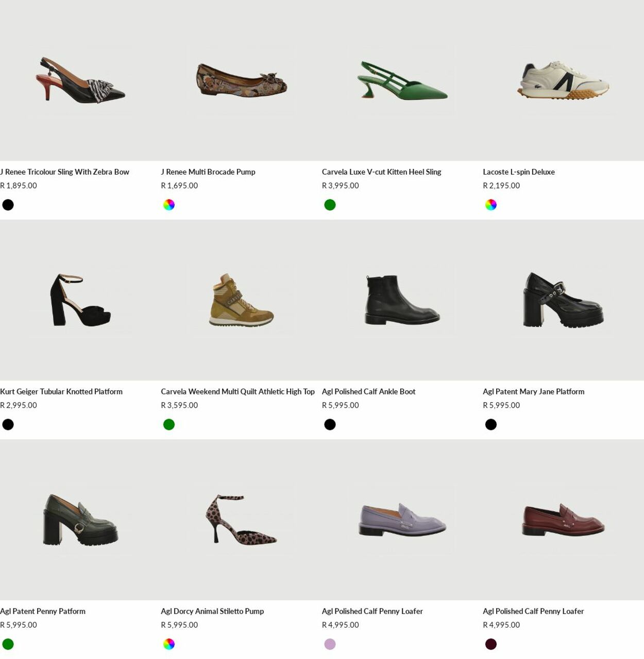Pick green swatch under Agl Patent Penny Patform

(x=8, y=645)
